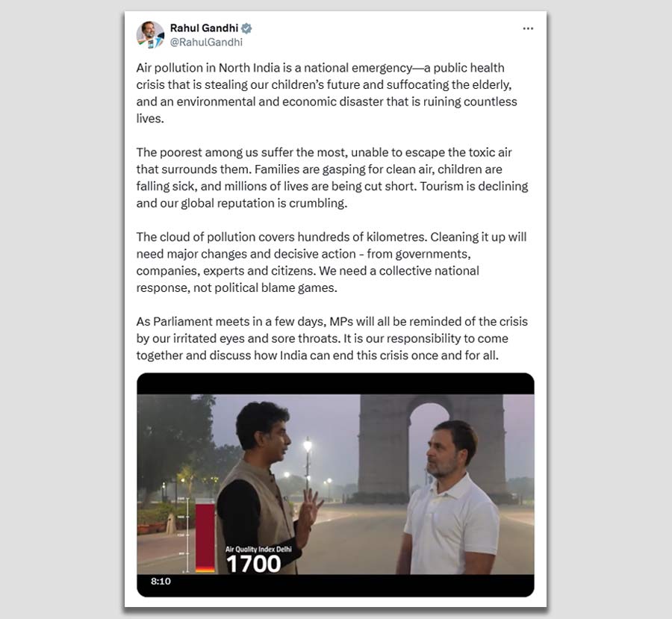
Task: Click the 8:10 video duration label
Action: pos(161,581)
